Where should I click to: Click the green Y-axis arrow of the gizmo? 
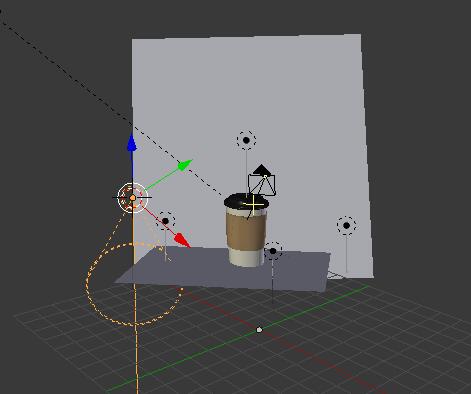click(x=184, y=165)
